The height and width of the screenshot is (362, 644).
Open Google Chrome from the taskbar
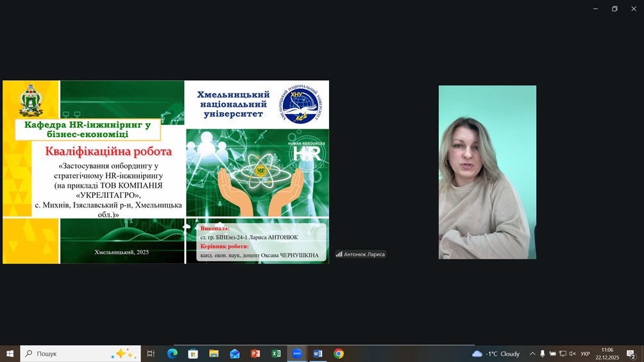tap(339, 354)
